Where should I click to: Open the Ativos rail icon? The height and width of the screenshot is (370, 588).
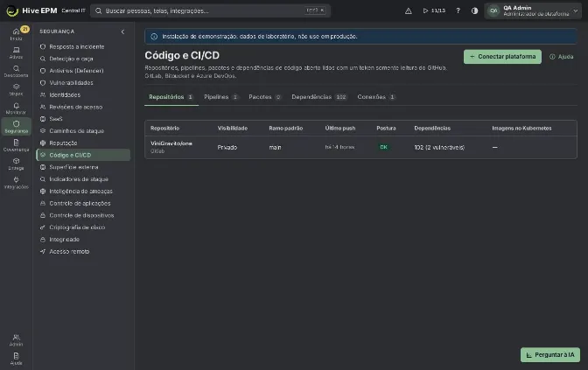[x=16, y=52]
